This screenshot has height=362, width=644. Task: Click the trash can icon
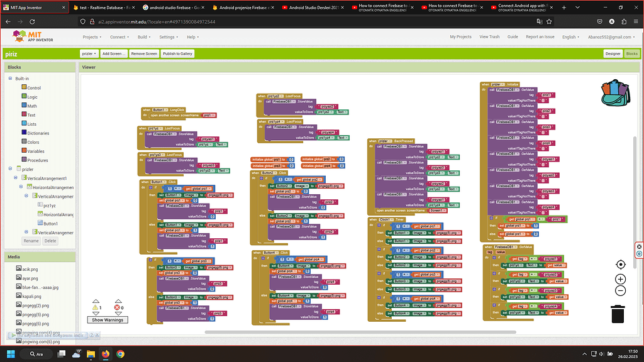(618, 312)
